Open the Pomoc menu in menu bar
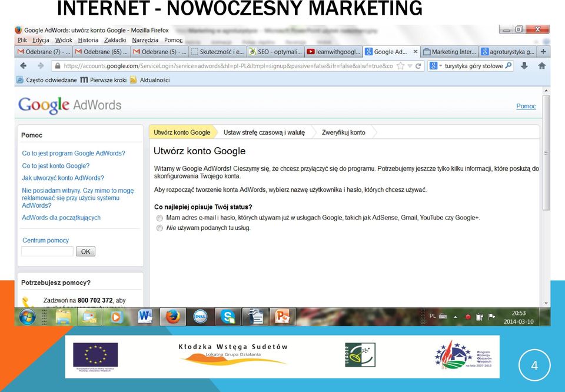 (173, 40)
